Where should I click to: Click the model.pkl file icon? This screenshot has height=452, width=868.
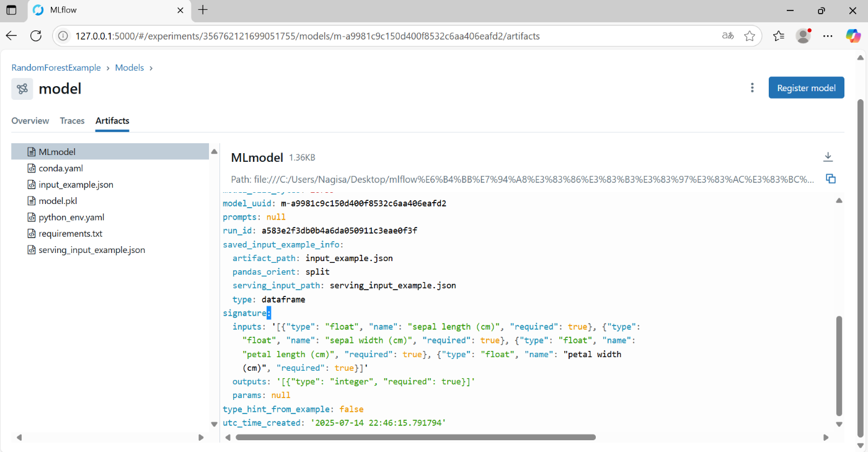click(x=32, y=201)
